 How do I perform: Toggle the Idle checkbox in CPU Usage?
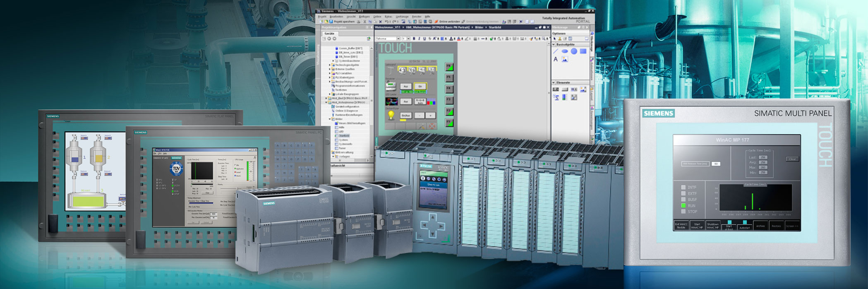pos(235,165)
